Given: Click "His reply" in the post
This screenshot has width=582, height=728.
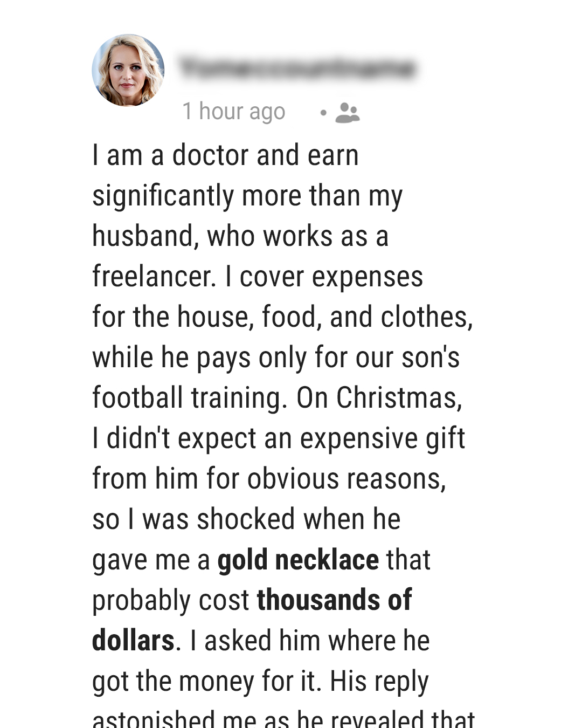Looking at the screenshot, I should [x=379, y=681].
